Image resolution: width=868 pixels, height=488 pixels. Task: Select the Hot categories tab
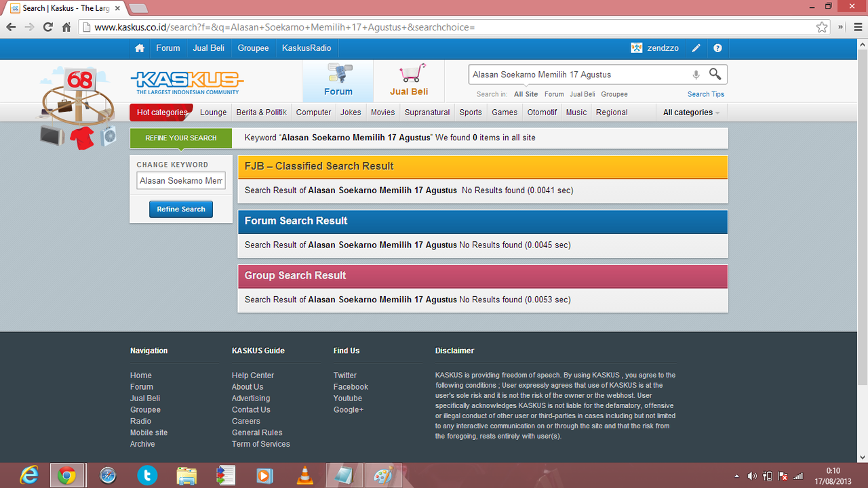(x=161, y=113)
